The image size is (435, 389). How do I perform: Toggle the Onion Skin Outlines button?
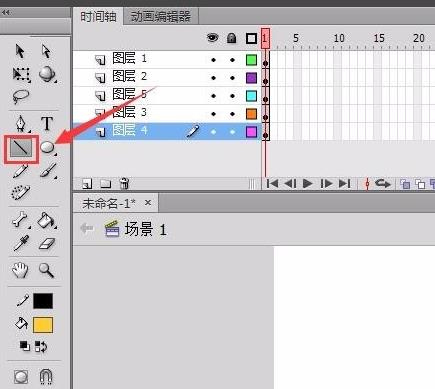pos(420,184)
